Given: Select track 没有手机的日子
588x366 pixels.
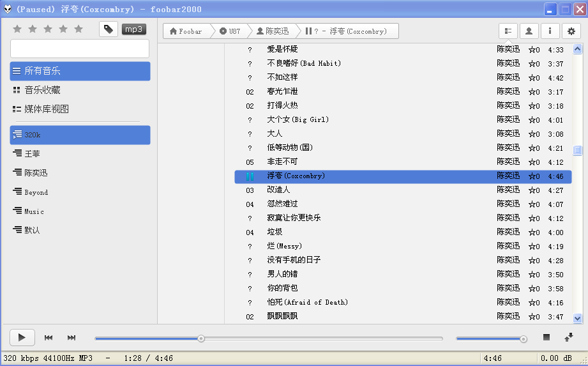Looking at the screenshot, I should [403, 260].
